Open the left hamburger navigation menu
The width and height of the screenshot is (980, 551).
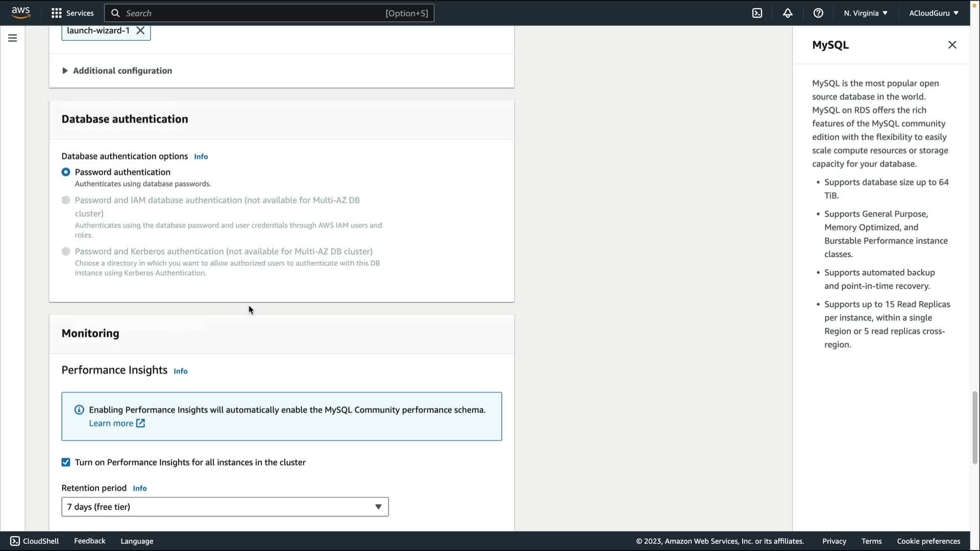pos(12,38)
